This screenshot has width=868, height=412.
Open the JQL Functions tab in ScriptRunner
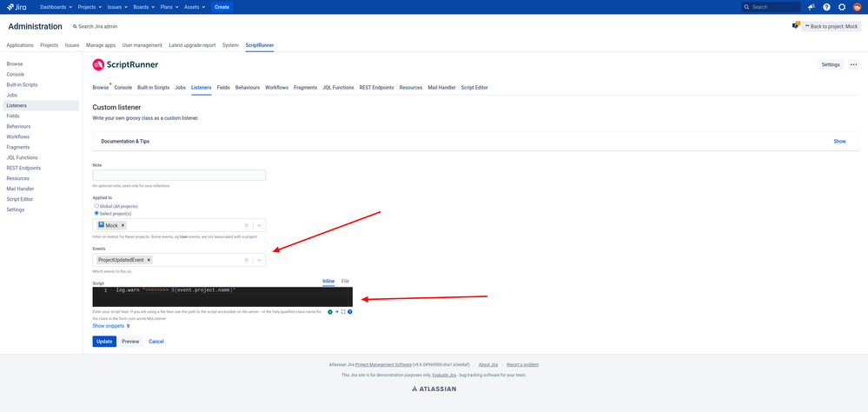(x=338, y=88)
